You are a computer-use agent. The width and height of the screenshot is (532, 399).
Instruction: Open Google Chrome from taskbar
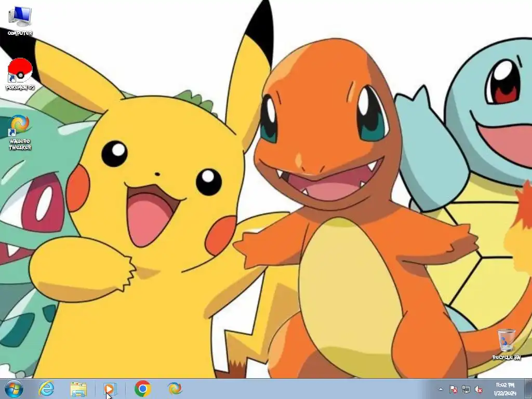[x=142, y=389]
